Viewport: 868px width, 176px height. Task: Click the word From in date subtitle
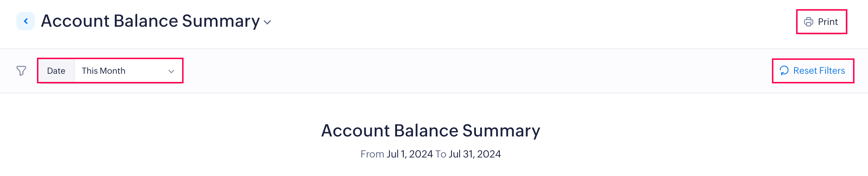point(372,154)
